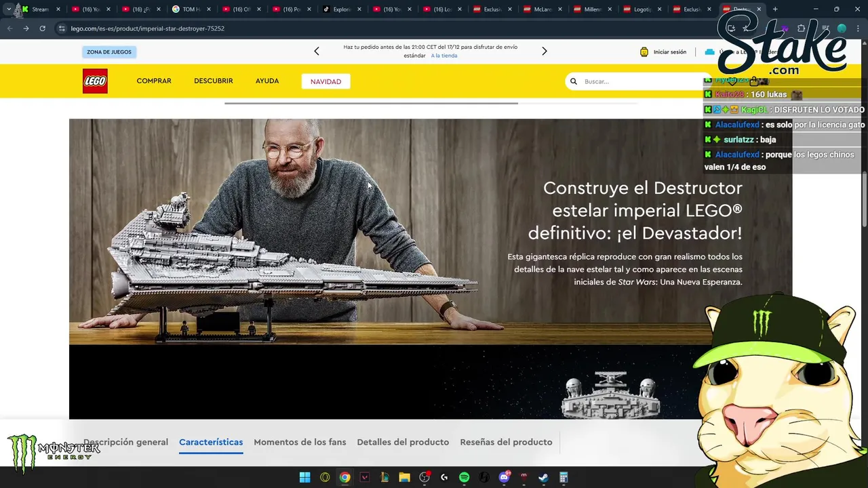Click the Iniciar sesión minifigure head icon
This screenshot has width=868, height=488.
(x=644, y=52)
